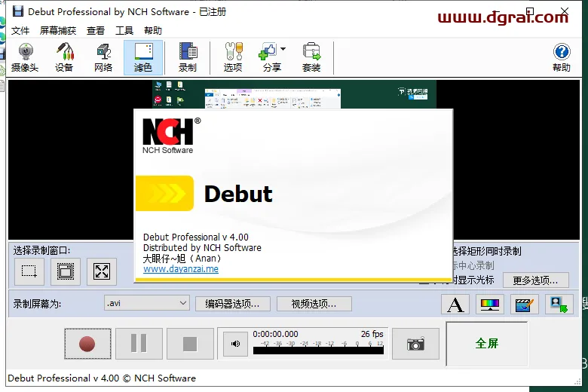Open the webcam overlay person icon

[559, 305]
